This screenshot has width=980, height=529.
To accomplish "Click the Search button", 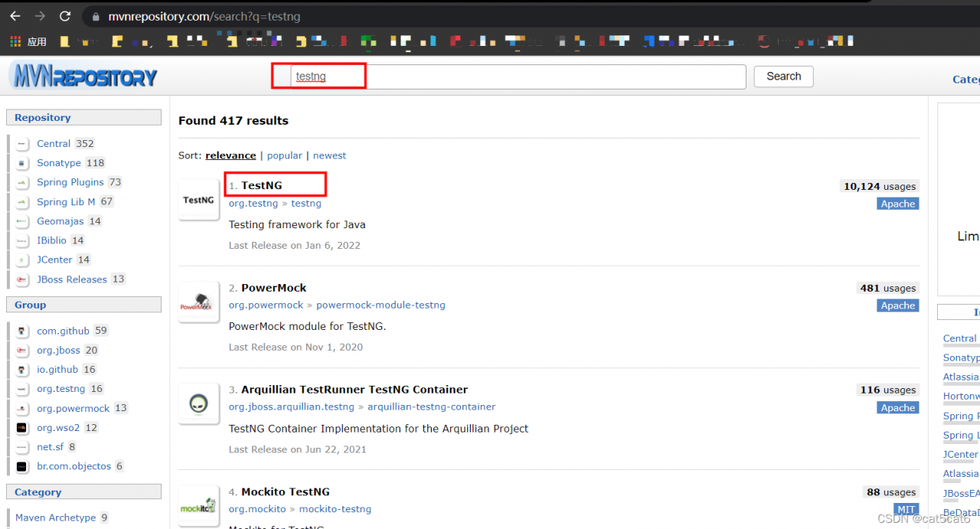I will pyautogui.click(x=783, y=77).
